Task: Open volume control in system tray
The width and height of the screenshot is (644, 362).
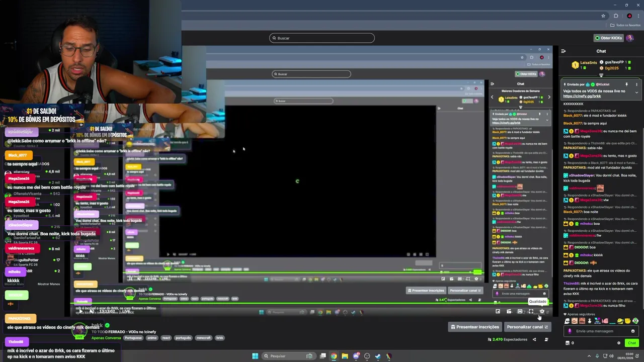Action: (x=611, y=356)
